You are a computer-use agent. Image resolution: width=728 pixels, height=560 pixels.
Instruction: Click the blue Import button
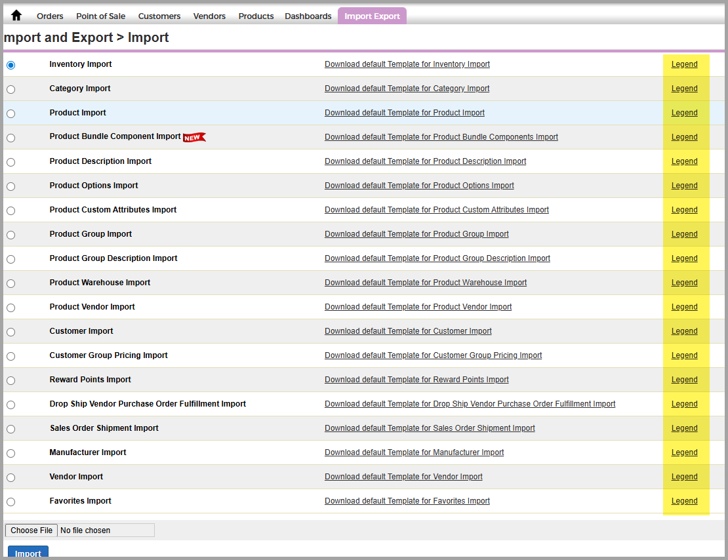28,553
